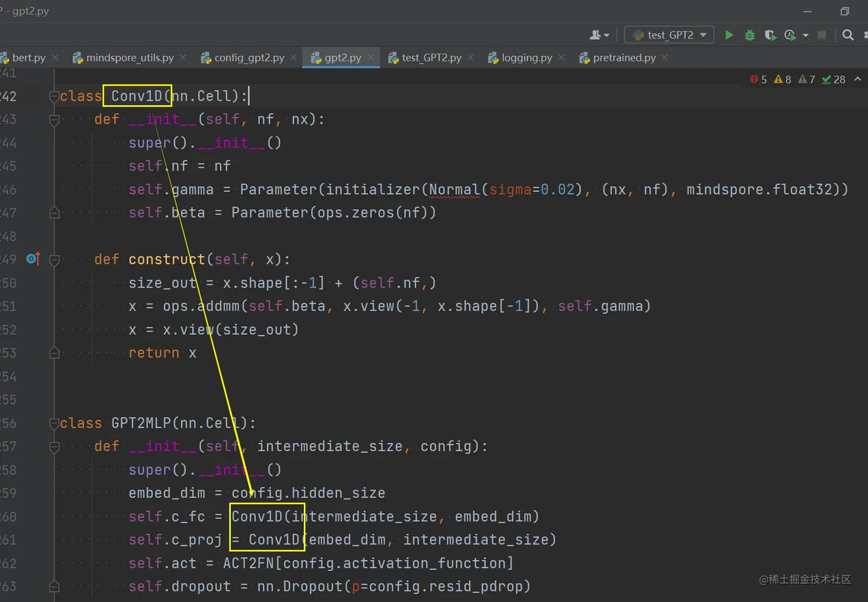Click x.view(size_out) expression
The image size is (868, 602).
tap(231, 330)
